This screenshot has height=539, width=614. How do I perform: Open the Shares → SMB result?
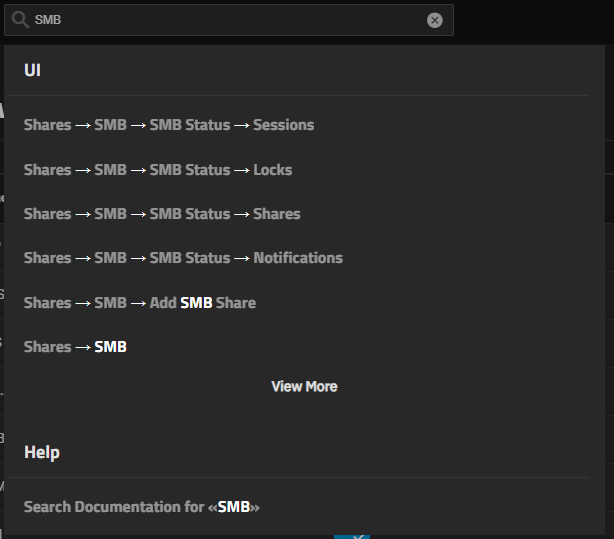(76, 347)
